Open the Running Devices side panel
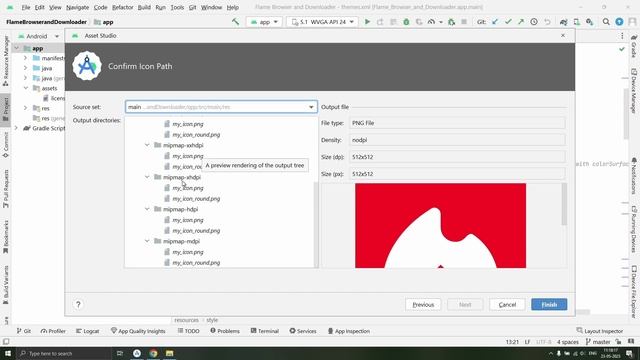640x360 pixels. [634, 229]
